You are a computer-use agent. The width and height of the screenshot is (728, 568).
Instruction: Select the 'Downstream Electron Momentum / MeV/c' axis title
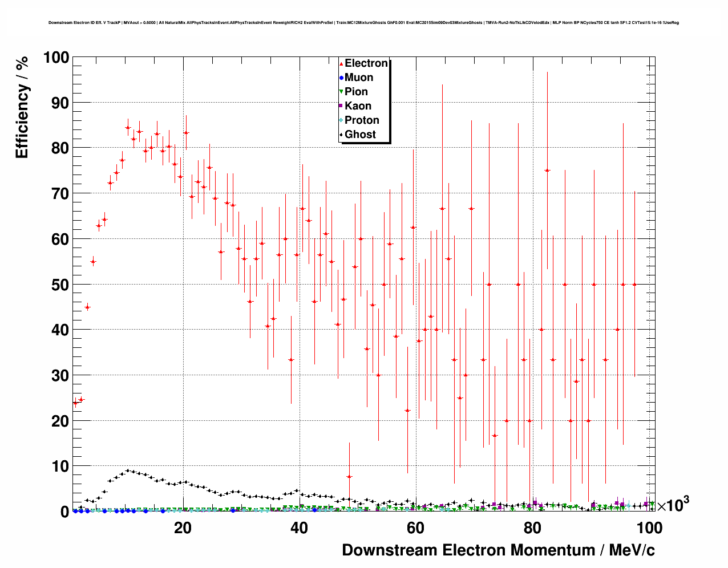[498, 550]
